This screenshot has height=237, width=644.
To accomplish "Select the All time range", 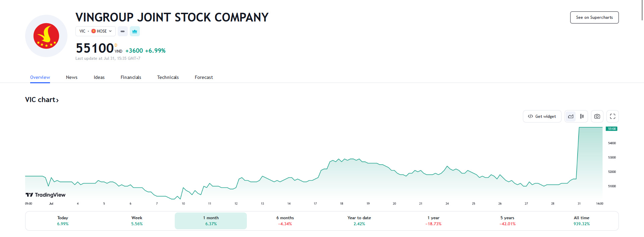I will (581, 221).
